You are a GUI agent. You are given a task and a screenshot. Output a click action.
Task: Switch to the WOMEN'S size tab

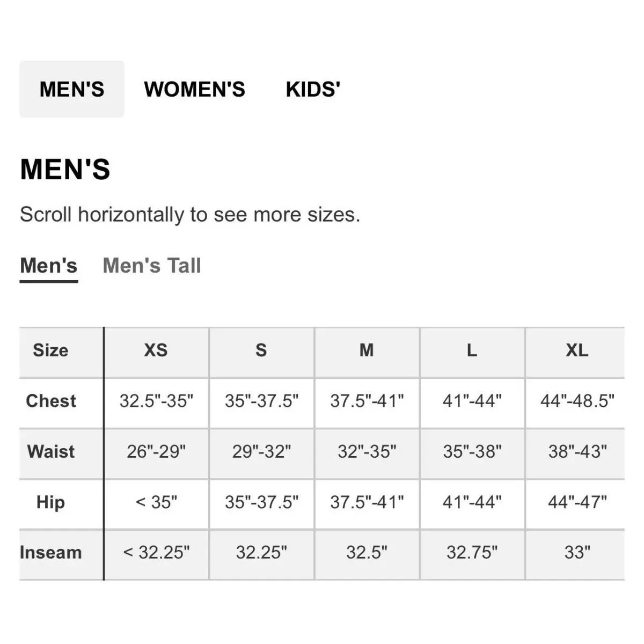point(194,89)
